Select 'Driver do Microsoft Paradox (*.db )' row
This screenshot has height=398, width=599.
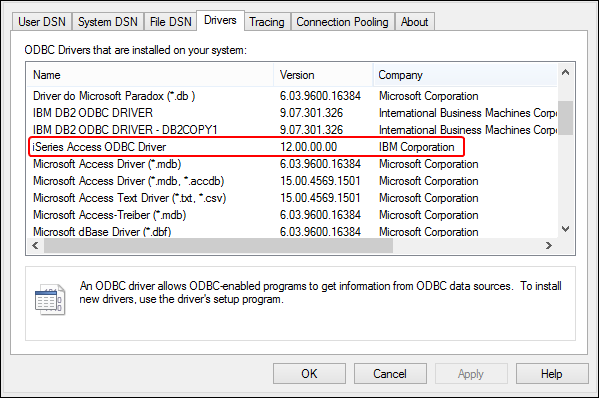(292, 96)
